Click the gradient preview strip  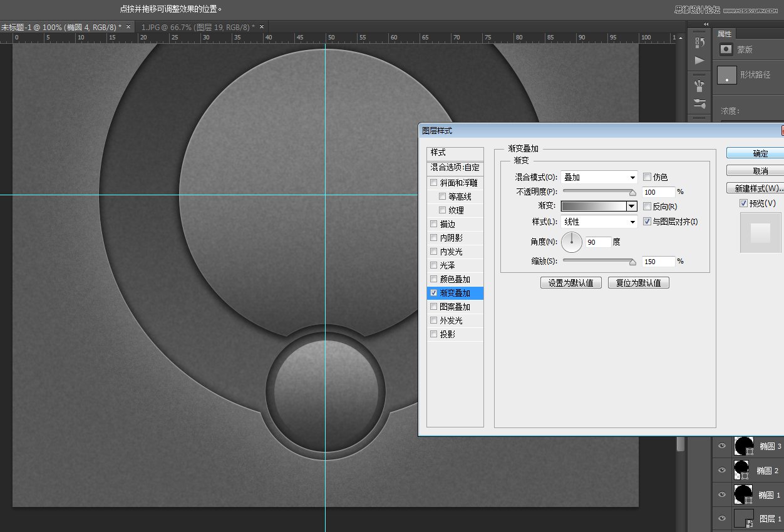[595, 207]
